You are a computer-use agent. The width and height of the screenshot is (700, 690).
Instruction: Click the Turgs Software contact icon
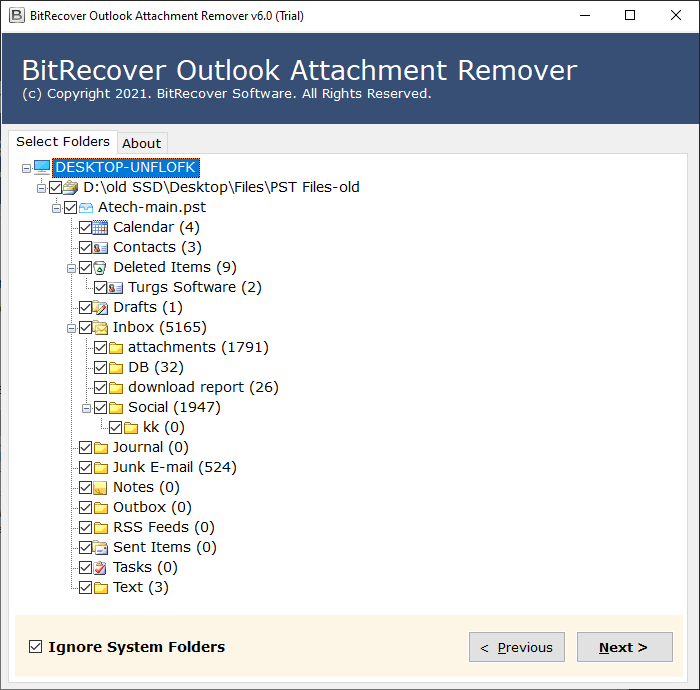[x=115, y=288]
